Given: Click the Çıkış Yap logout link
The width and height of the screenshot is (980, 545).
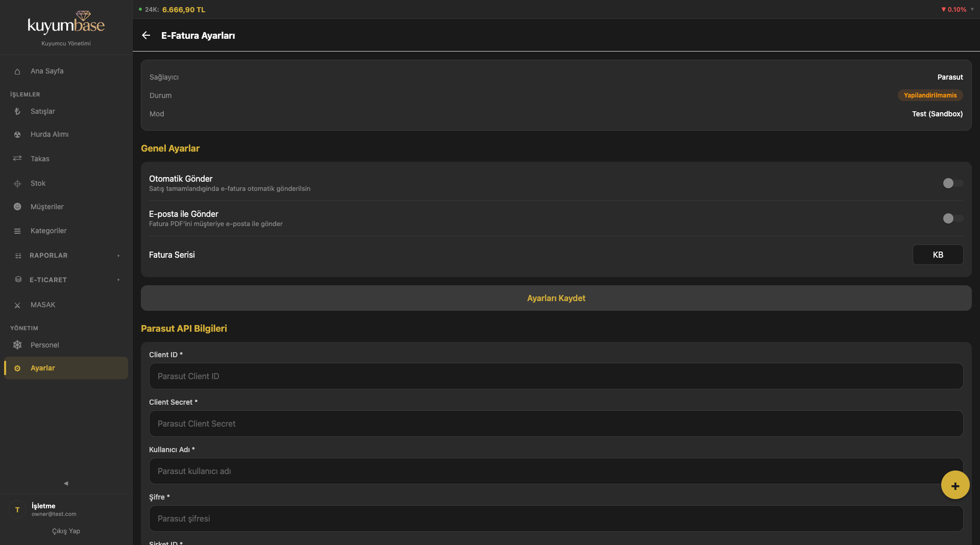Looking at the screenshot, I should (66, 531).
